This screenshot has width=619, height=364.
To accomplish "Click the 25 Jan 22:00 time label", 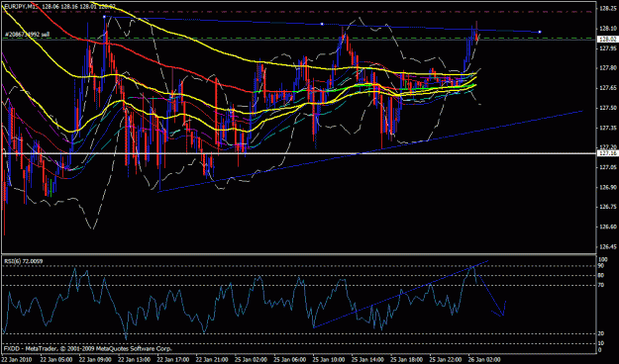I will pos(446,360).
